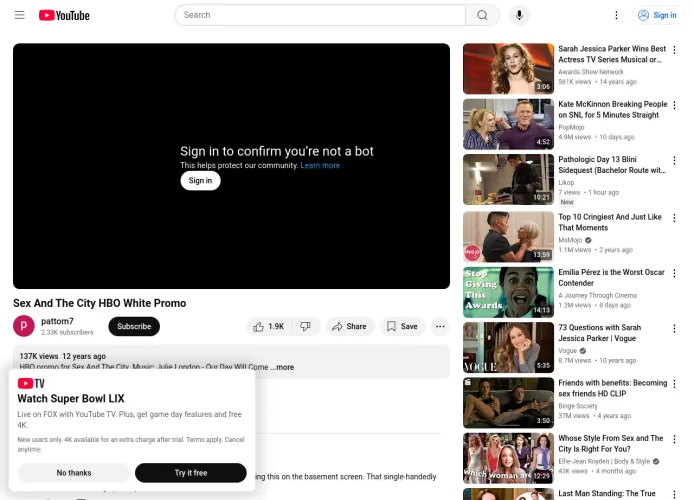This screenshot has width=694, height=500.
Task: Click Try it free for YouTube TV
Action: point(191,473)
